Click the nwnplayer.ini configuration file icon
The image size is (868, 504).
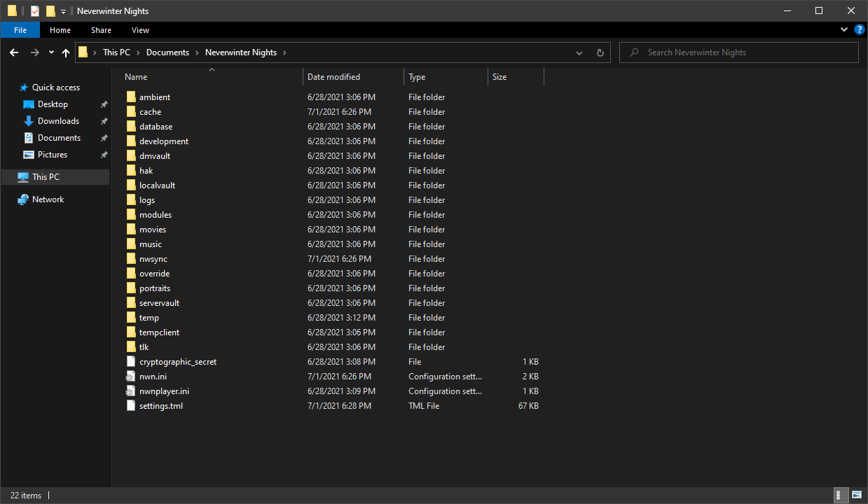tap(130, 391)
